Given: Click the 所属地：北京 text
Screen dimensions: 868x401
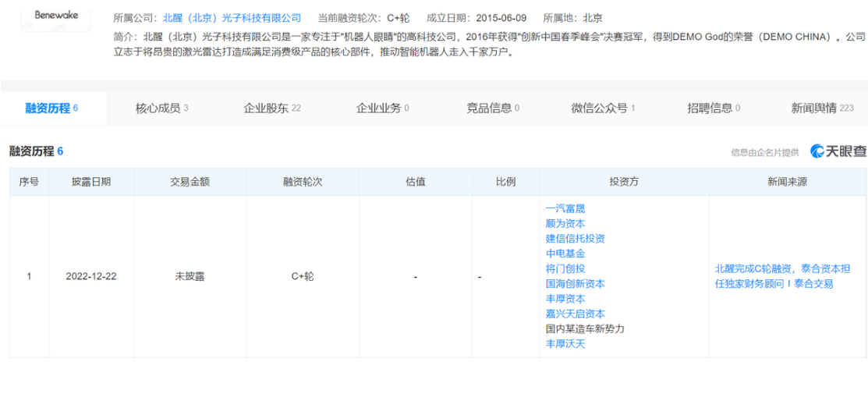Looking at the screenshot, I should click(x=573, y=18).
